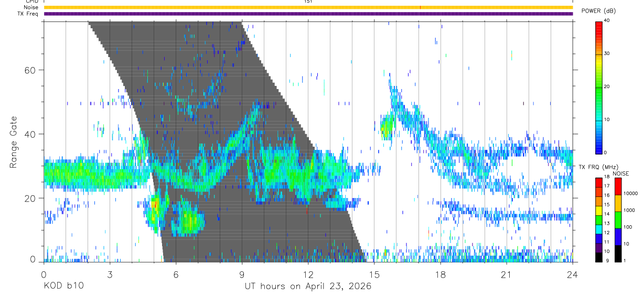644x297 pixels.
Task: Click the Range Gate axis title
Action: tap(14, 143)
